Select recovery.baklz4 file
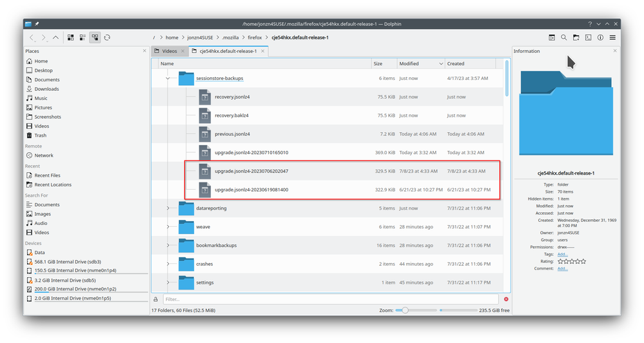 click(231, 115)
